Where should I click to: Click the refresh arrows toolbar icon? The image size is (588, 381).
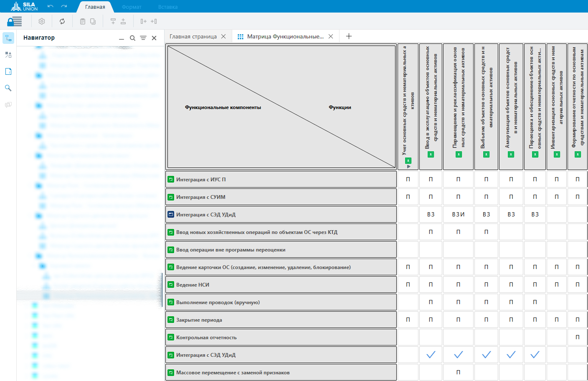point(62,21)
